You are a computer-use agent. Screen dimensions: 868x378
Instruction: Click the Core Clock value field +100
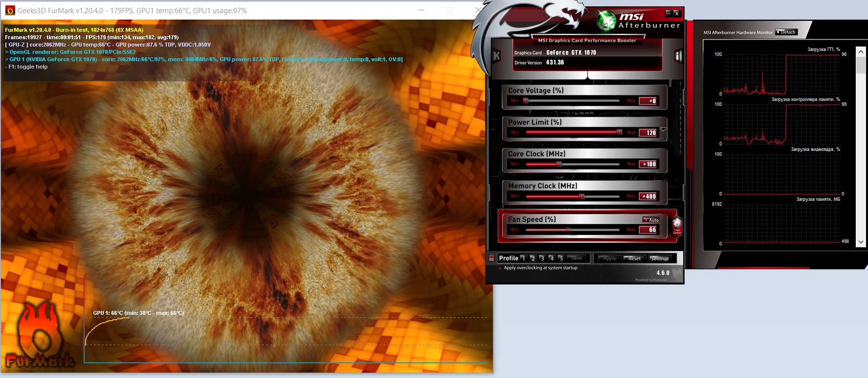(648, 164)
